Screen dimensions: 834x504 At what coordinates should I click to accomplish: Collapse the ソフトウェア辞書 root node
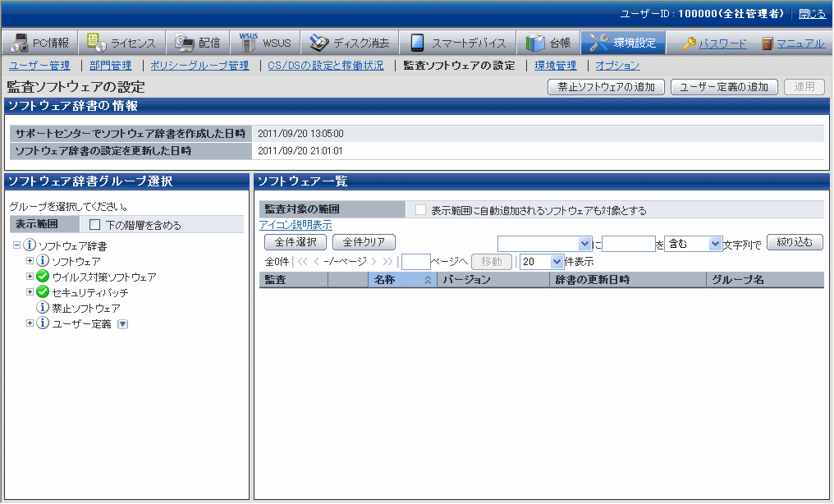[17, 245]
